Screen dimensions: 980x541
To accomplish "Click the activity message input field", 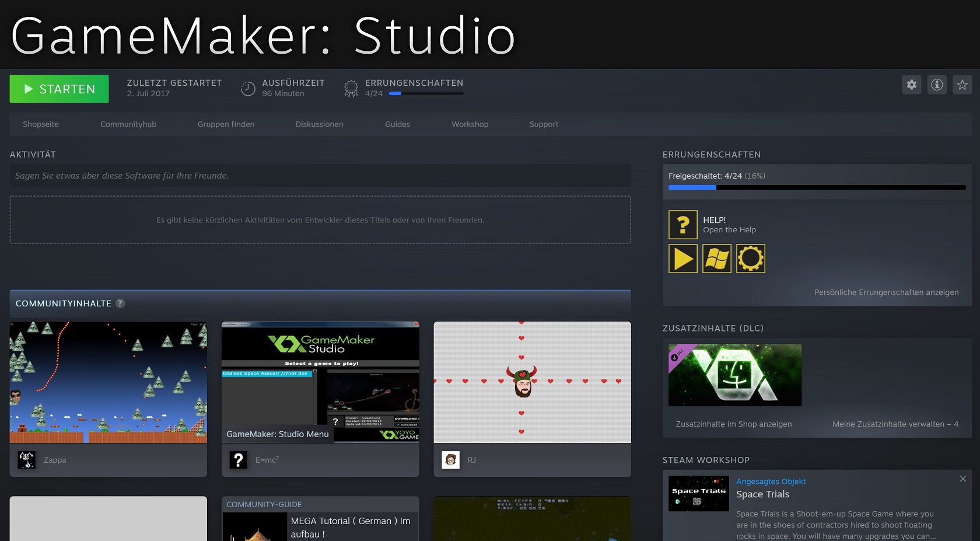I will click(x=320, y=176).
